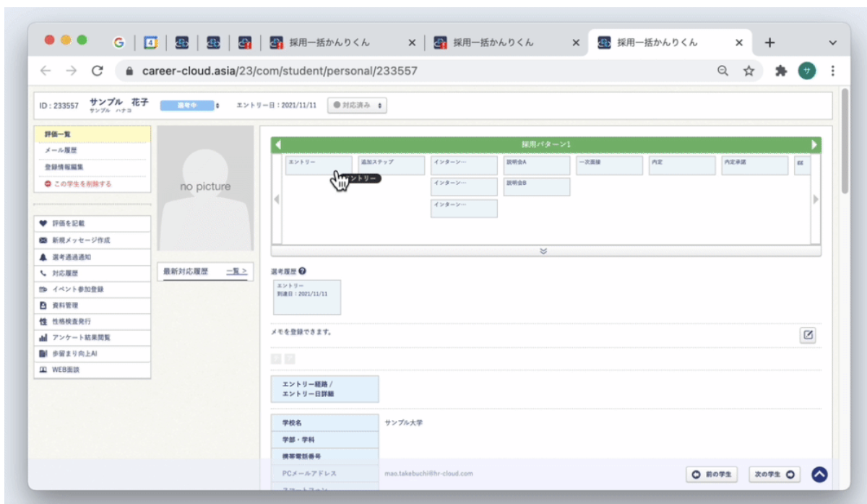Click the memo edit pencil icon

(808, 335)
